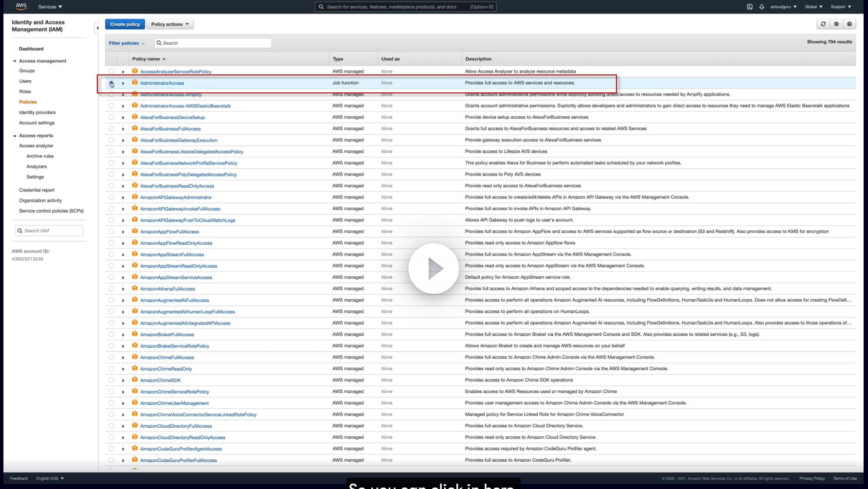Click the policy icon for AmazonAugmentedAIFullAccess
This screenshot has width=868, height=489.
click(135, 300)
